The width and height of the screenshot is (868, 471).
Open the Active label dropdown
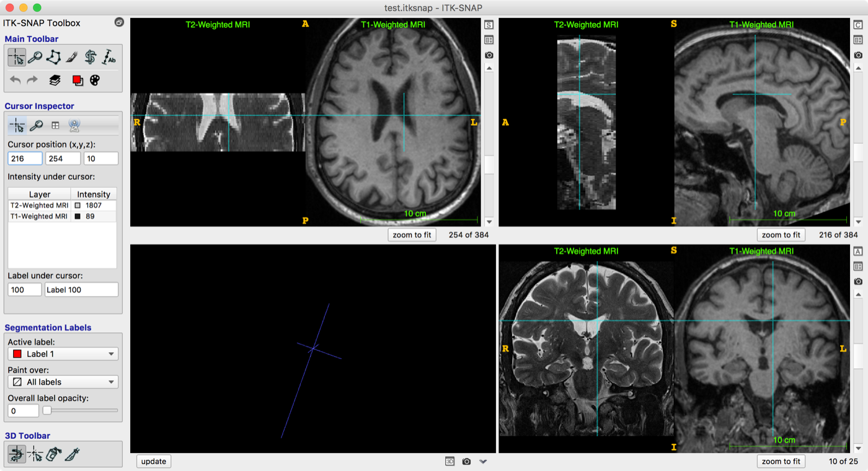[x=63, y=354]
